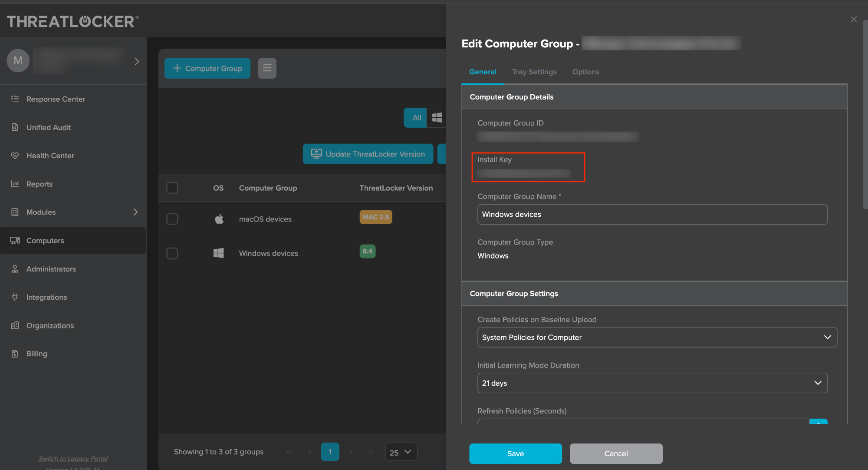Add a new Computer Group
The height and width of the screenshot is (470, 868).
[x=207, y=68]
